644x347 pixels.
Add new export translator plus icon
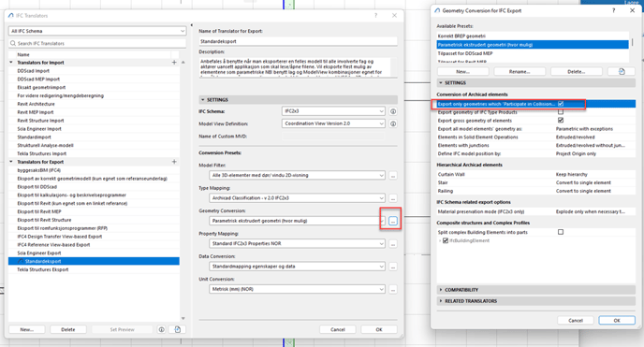[174, 162]
